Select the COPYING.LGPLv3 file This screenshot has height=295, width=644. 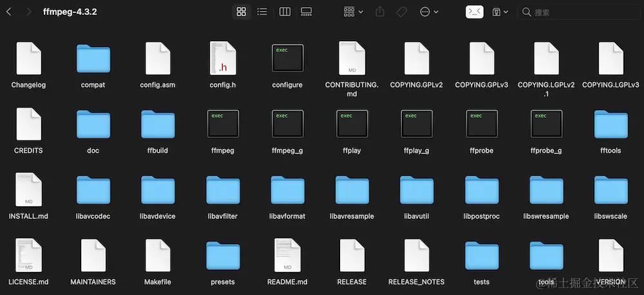click(x=611, y=59)
